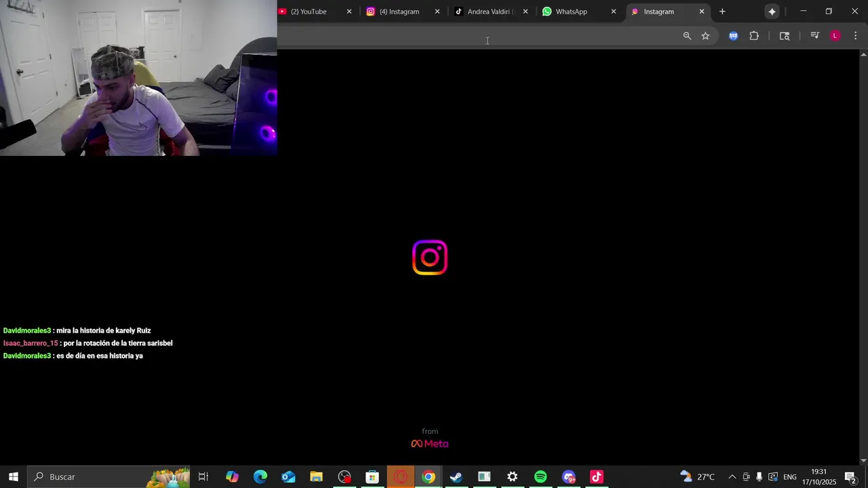Click chat message 'es de día en esa historia ya'
This screenshot has height=488, width=868.
tap(100, 356)
